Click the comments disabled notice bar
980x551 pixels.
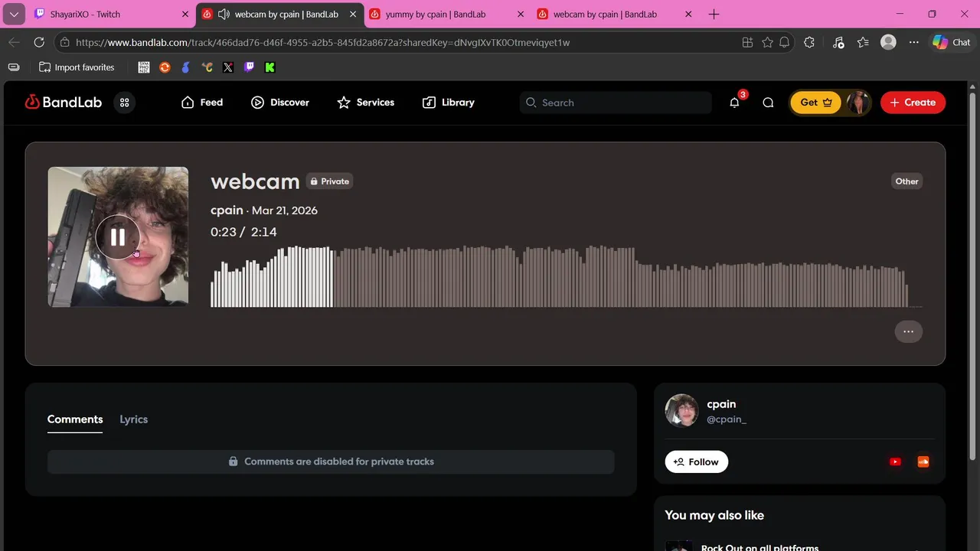(x=331, y=461)
